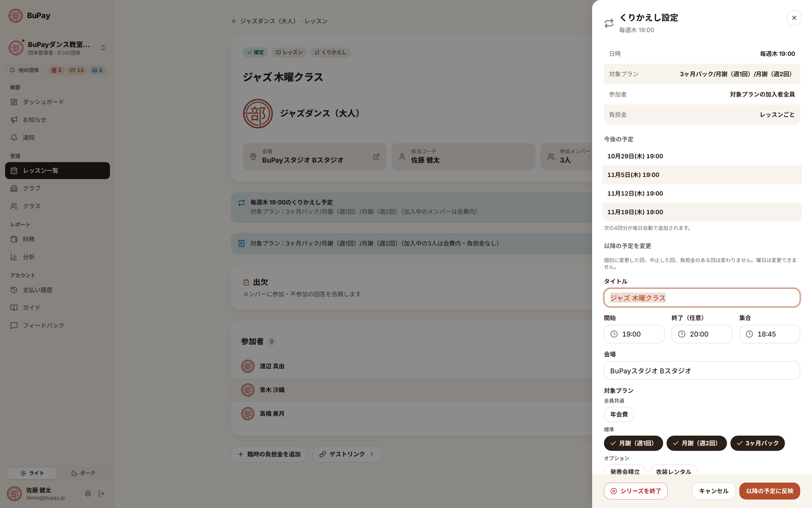Open external link icon on 会場 card

pos(376,157)
